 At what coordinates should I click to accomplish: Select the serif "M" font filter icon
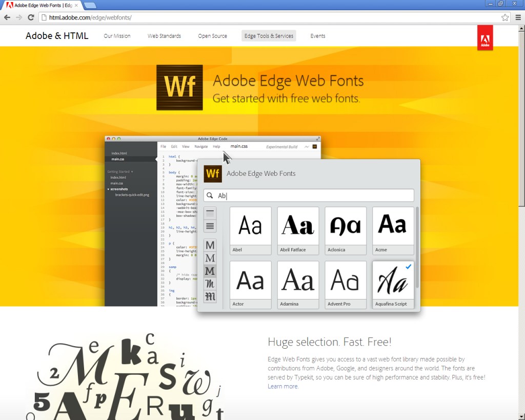tap(210, 258)
